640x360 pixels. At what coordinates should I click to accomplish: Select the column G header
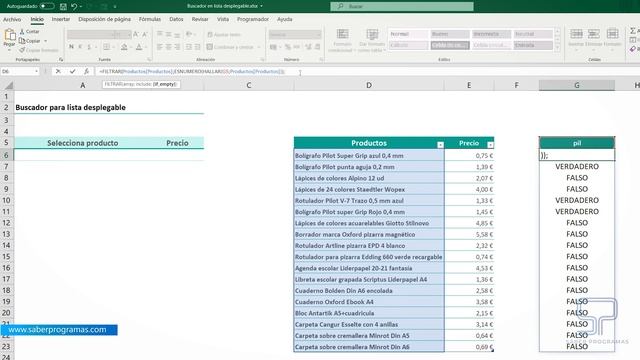pyautogui.click(x=576, y=85)
